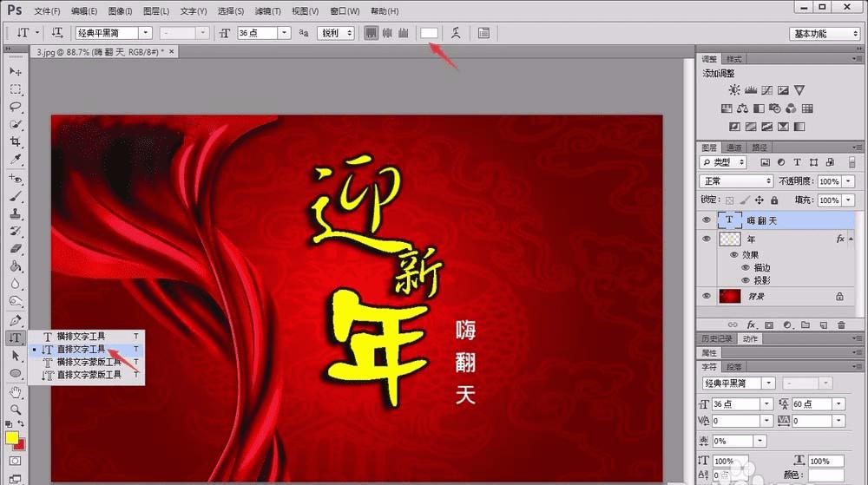Open layer filter 类型 dropdown

723,162
